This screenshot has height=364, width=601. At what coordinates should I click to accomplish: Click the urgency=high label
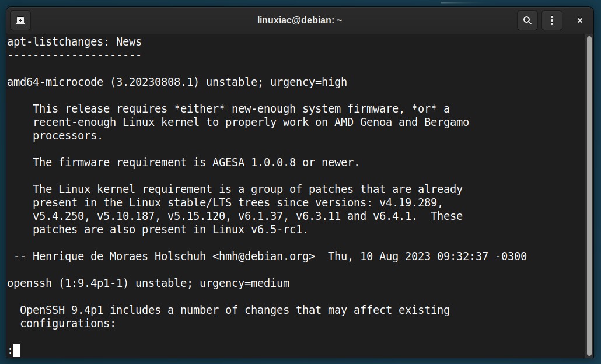point(309,82)
